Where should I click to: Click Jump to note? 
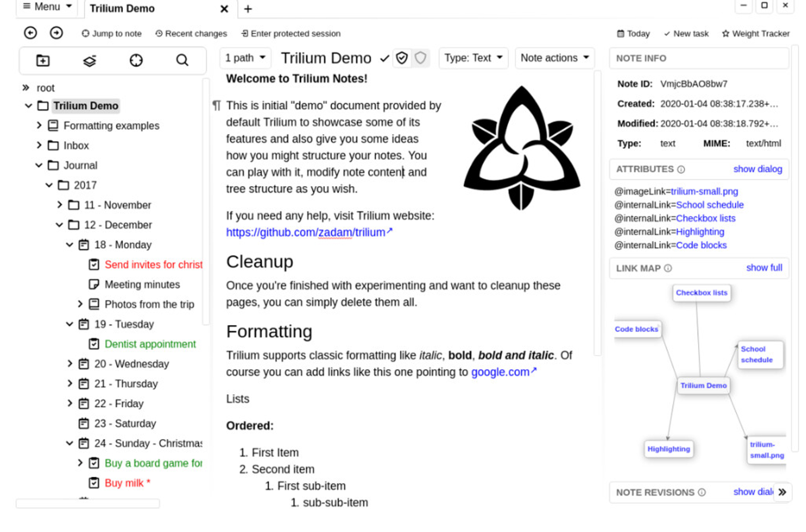pyautogui.click(x=112, y=34)
